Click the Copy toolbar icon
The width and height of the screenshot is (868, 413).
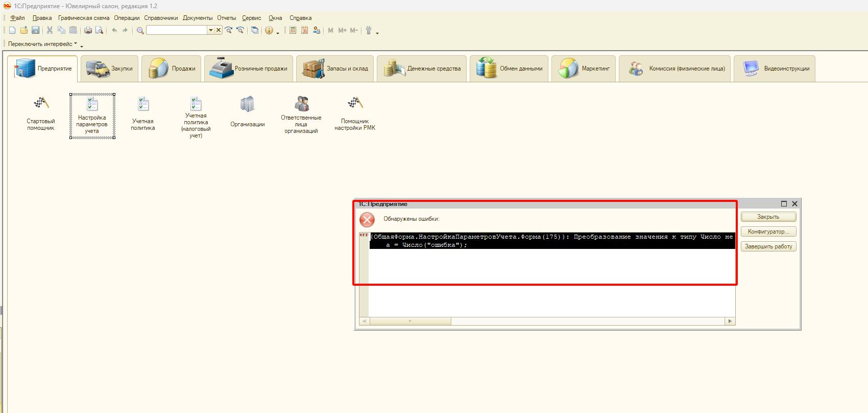[x=61, y=30]
